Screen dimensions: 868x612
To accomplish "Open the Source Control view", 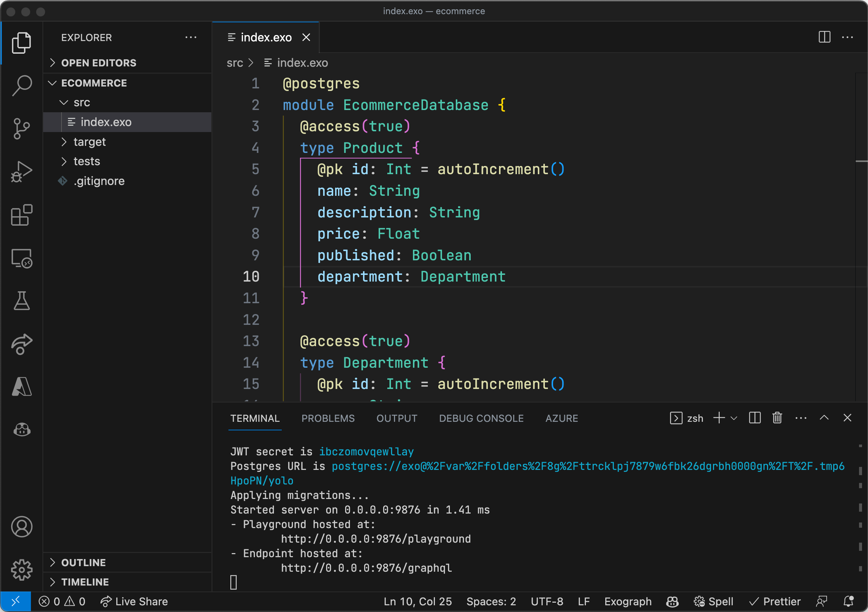I will coord(22,129).
